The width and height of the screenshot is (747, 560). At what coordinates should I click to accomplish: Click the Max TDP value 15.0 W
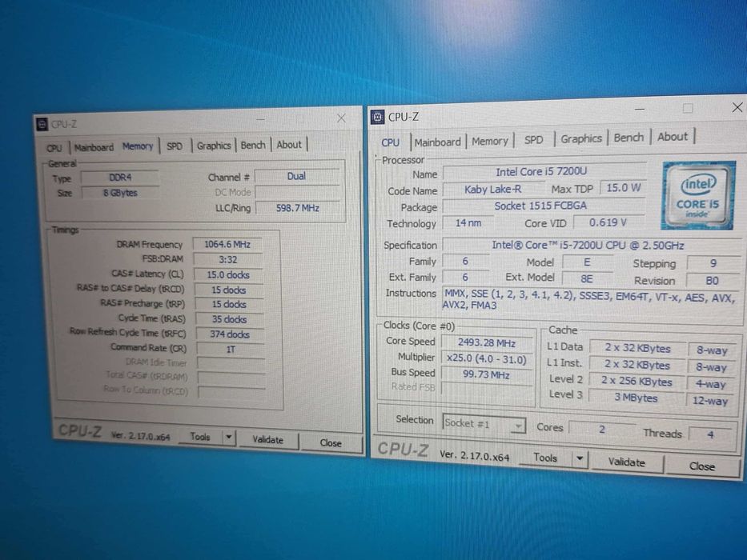click(623, 188)
